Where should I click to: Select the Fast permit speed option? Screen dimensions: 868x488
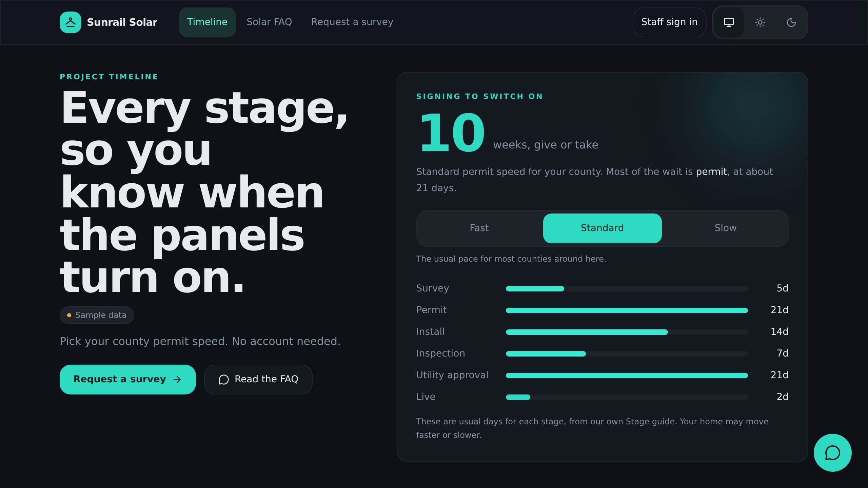point(479,228)
